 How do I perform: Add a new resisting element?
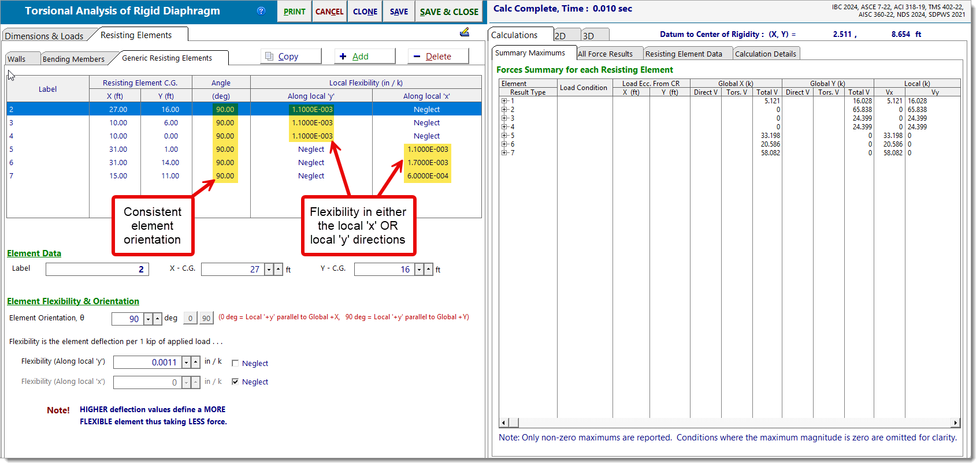point(365,56)
